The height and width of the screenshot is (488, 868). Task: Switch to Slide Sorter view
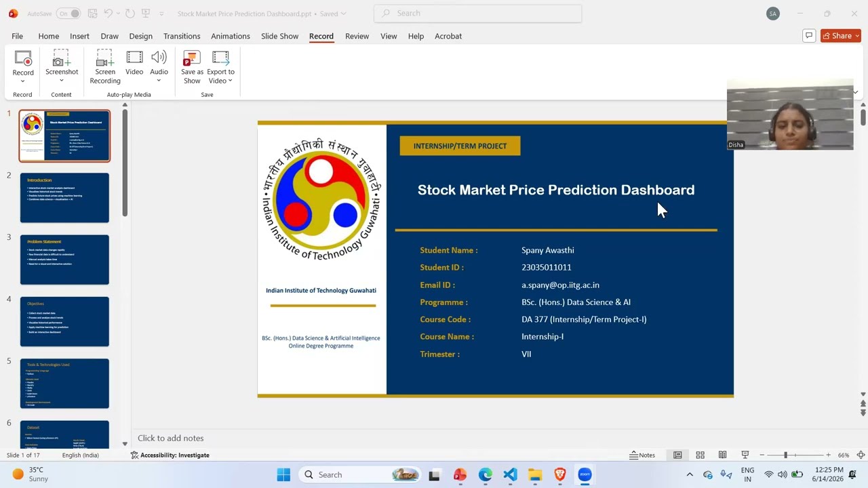coord(700,455)
